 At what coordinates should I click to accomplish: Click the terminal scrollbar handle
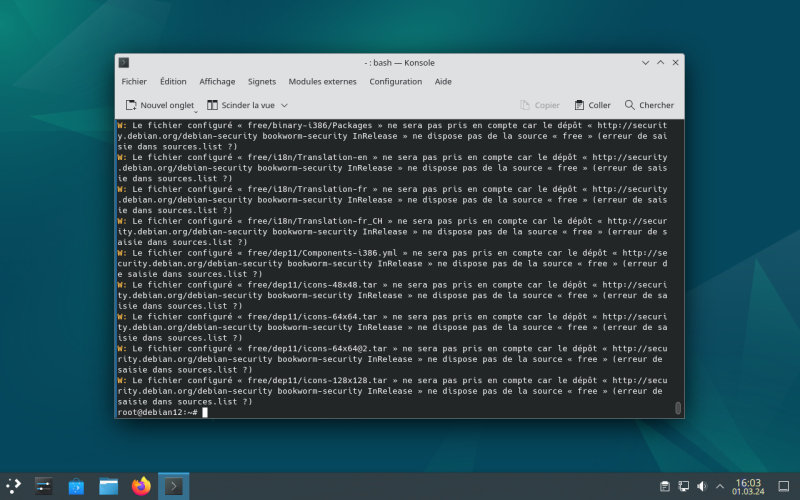[678, 408]
